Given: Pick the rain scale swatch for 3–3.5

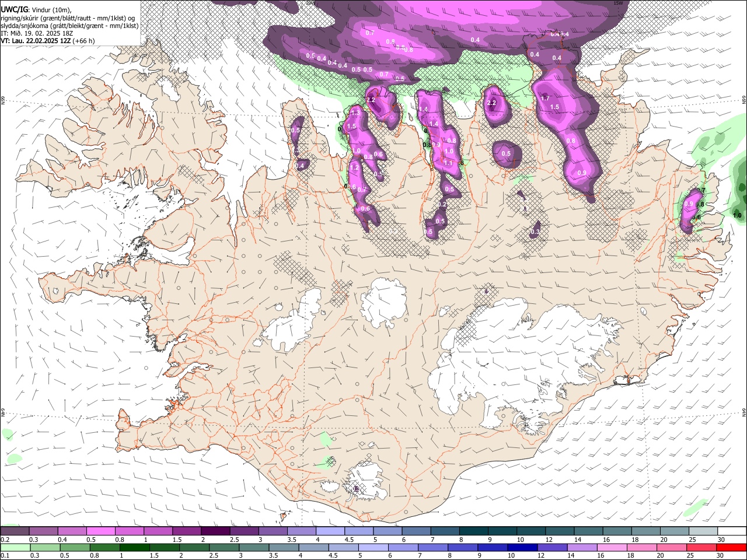Looking at the screenshot, I should click(253, 547).
